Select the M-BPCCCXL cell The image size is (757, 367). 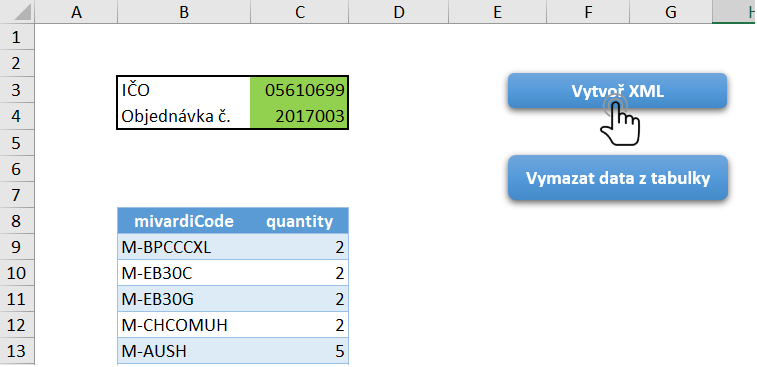pyautogui.click(x=184, y=247)
